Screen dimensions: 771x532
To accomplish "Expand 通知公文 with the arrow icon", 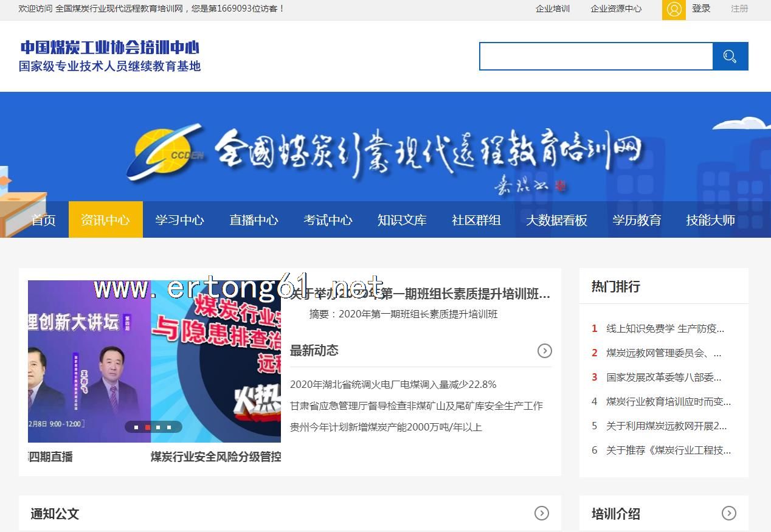I will click(541, 514).
